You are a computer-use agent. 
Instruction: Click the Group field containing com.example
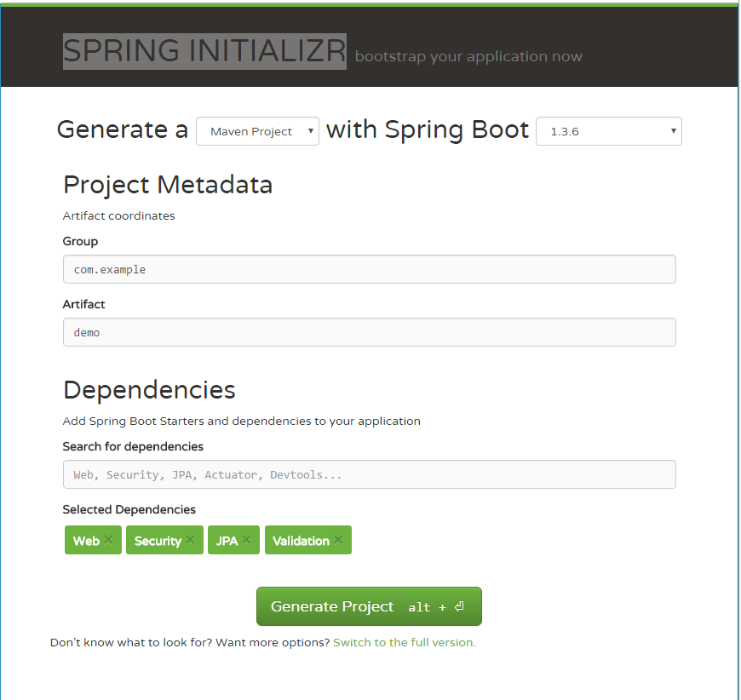[369, 269]
